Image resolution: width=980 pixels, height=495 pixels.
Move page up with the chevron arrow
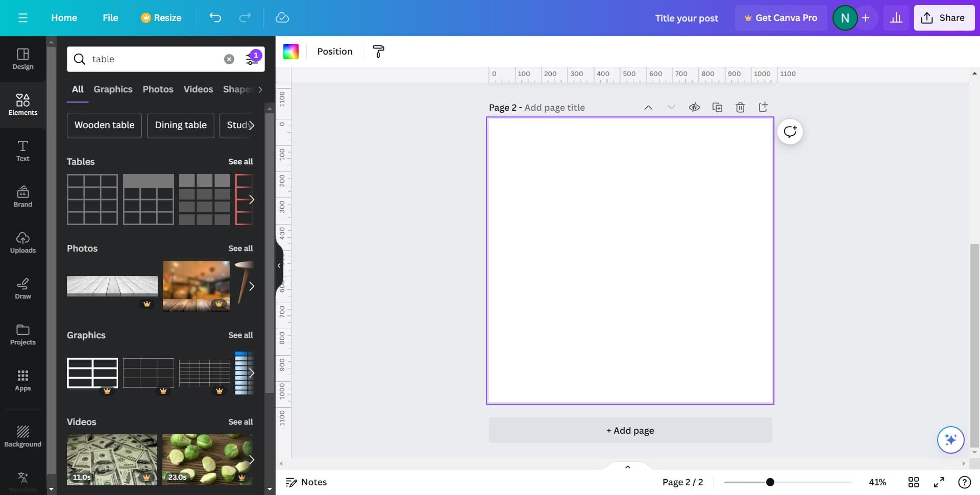[648, 107]
